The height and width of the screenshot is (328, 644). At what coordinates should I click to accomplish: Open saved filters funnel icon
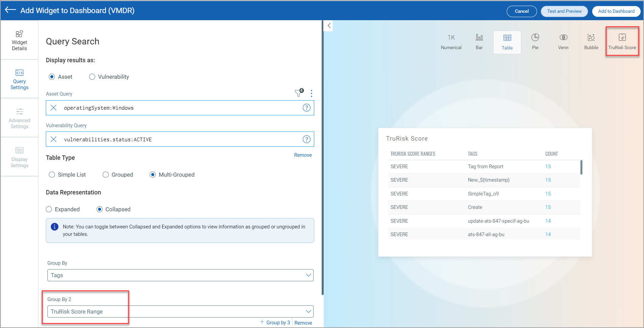299,93
